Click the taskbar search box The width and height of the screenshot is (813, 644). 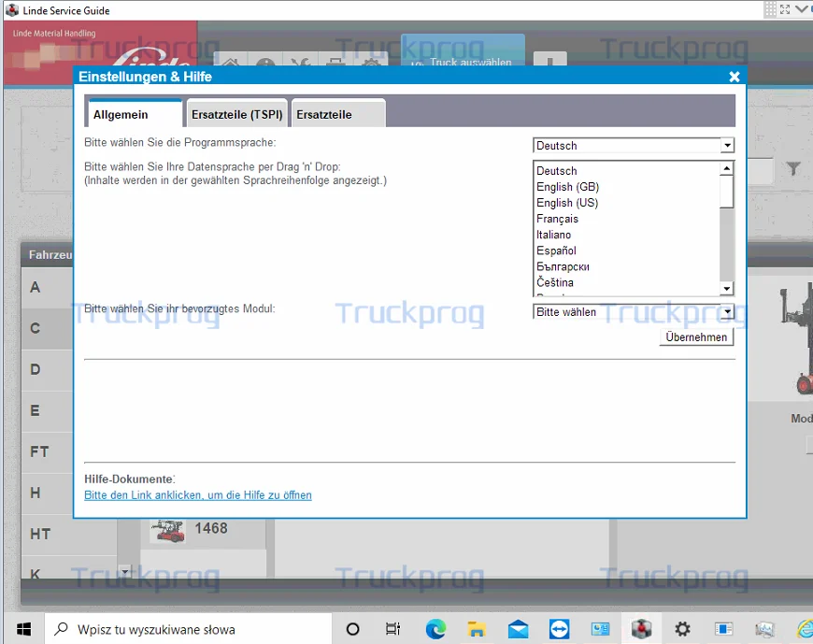[188, 629]
